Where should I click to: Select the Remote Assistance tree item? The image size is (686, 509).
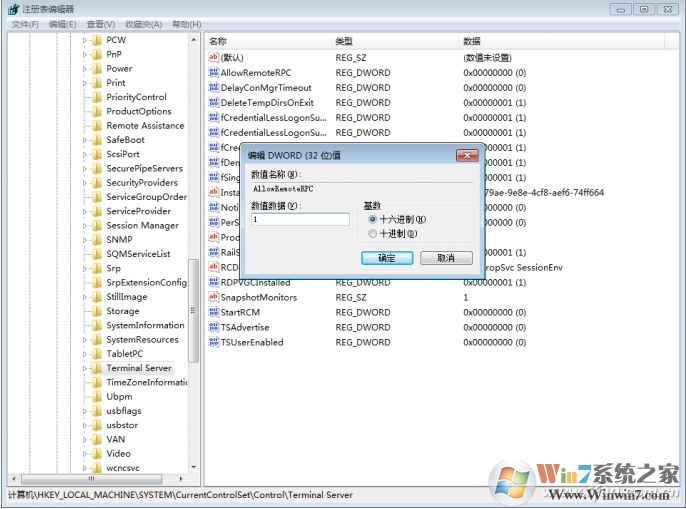coord(145,126)
